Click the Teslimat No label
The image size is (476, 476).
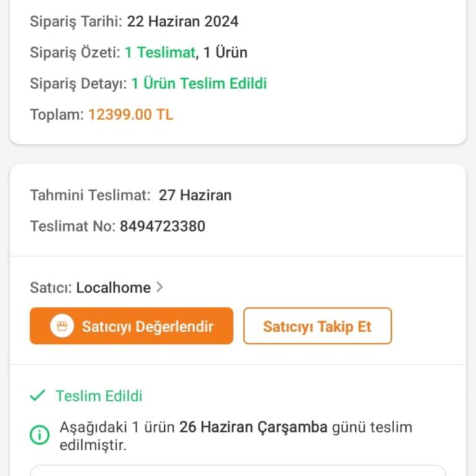pos(73,226)
